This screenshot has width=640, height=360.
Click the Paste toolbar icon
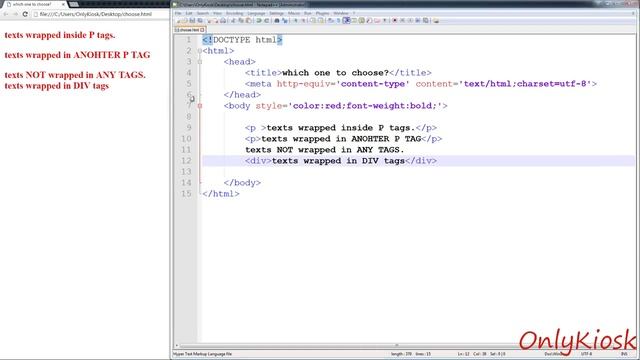coord(248,20)
